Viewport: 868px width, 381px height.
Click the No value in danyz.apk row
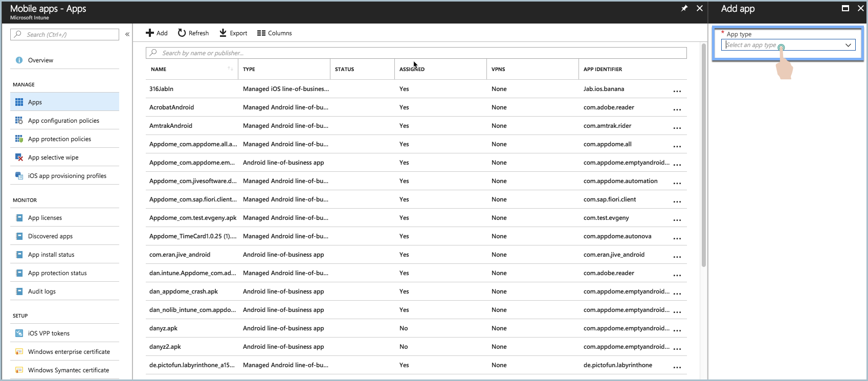404,328
